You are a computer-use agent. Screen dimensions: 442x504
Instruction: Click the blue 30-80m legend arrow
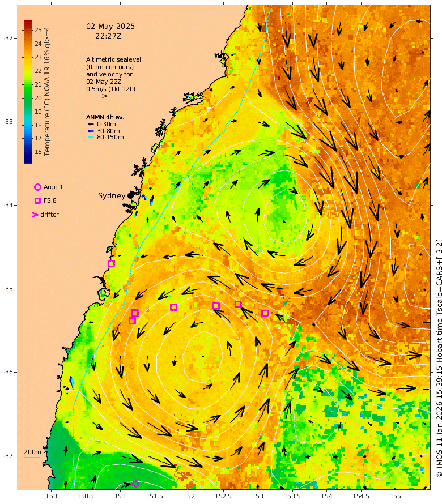[x=91, y=131]
